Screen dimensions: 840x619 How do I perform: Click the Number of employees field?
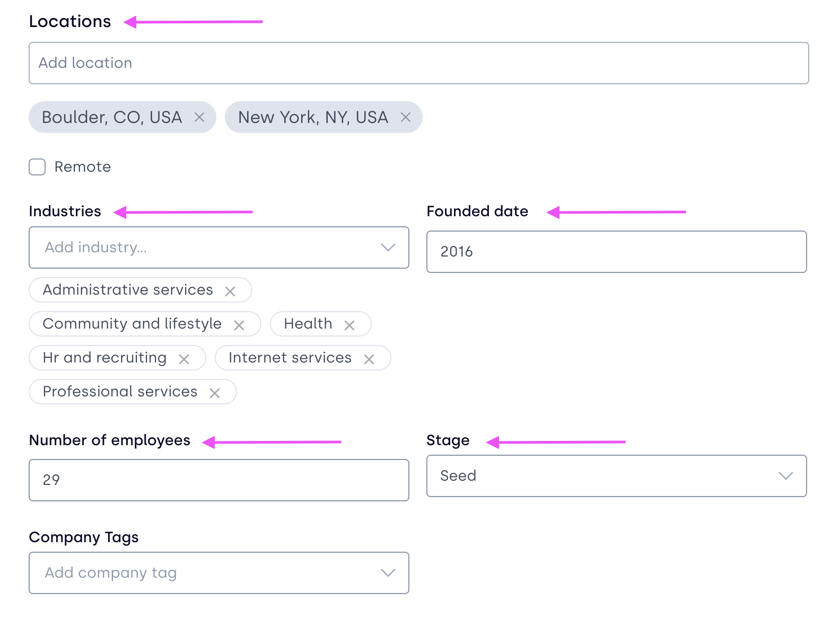click(x=218, y=480)
